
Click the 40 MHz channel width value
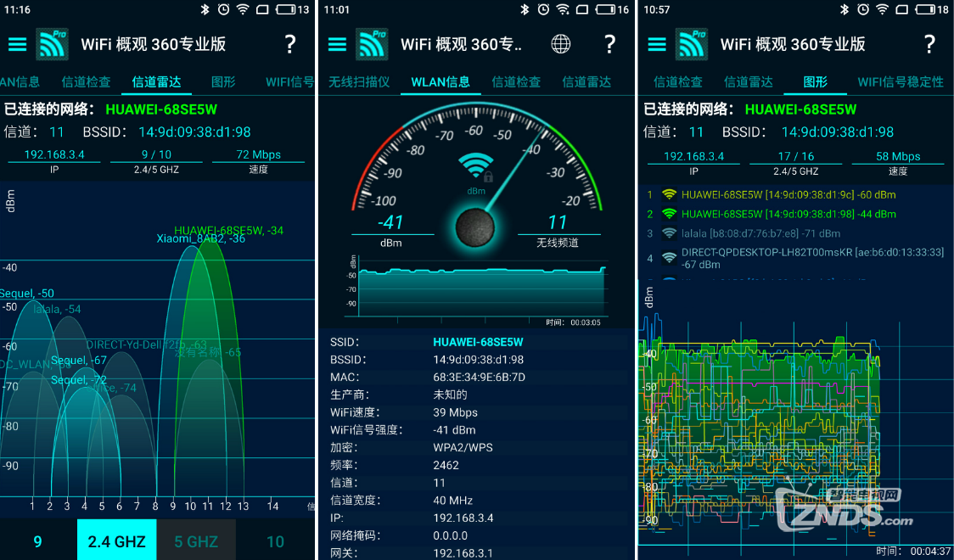[x=452, y=501]
